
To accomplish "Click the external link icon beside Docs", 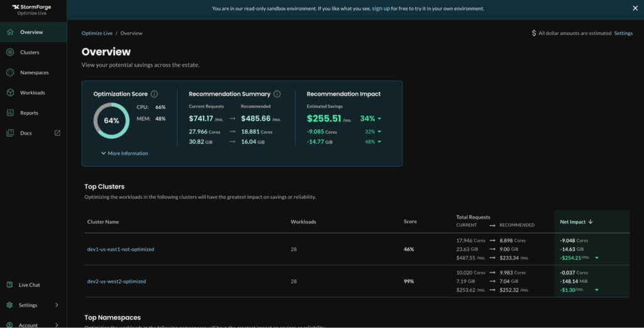I will click(57, 133).
